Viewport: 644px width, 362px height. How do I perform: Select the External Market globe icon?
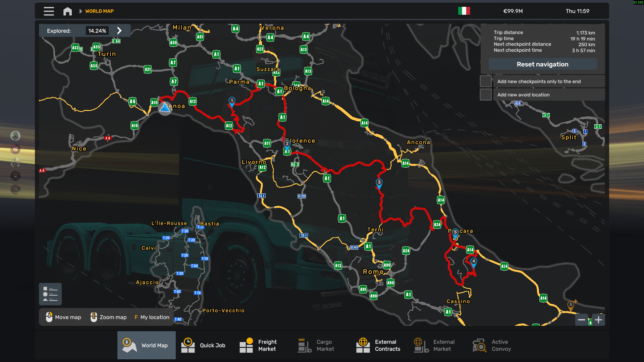[x=420, y=345]
